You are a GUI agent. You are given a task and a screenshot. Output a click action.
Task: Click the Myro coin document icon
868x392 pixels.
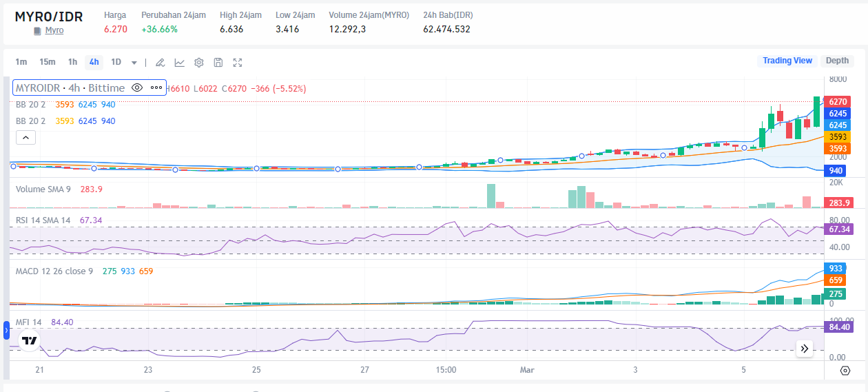click(38, 30)
